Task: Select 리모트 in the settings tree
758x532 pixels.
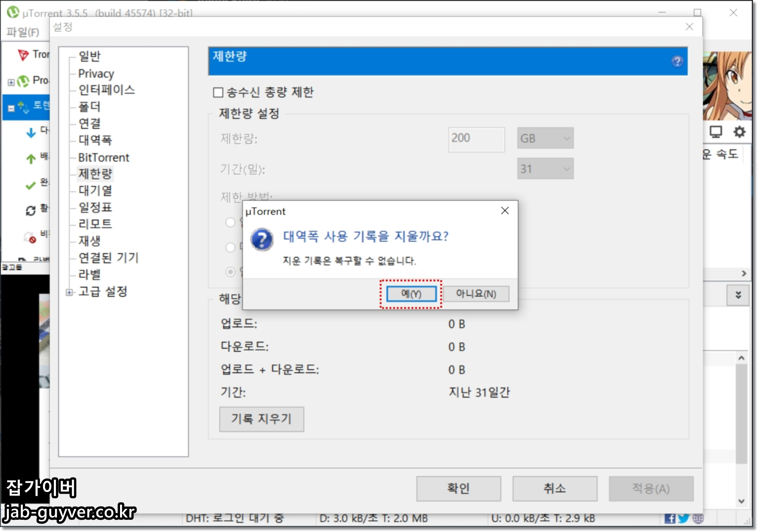Action: point(95,224)
